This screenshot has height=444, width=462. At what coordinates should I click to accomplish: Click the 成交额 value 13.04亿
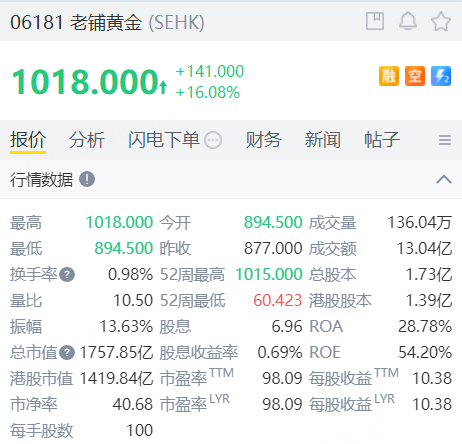click(424, 248)
